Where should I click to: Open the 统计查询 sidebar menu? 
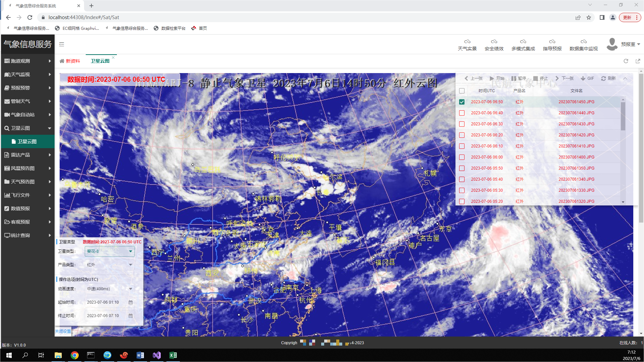click(28, 235)
